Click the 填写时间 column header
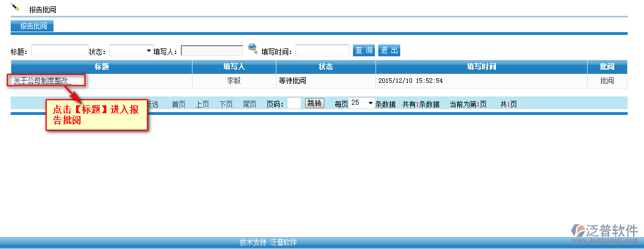The width and height of the screenshot is (644, 249). coord(481,67)
